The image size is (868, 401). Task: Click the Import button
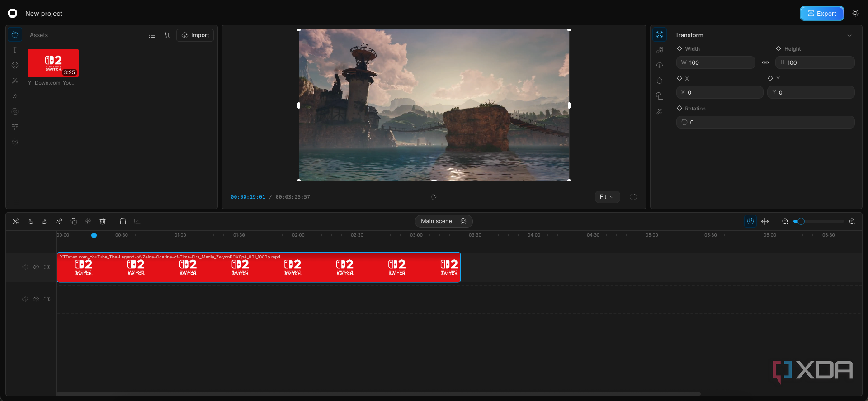click(x=195, y=35)
